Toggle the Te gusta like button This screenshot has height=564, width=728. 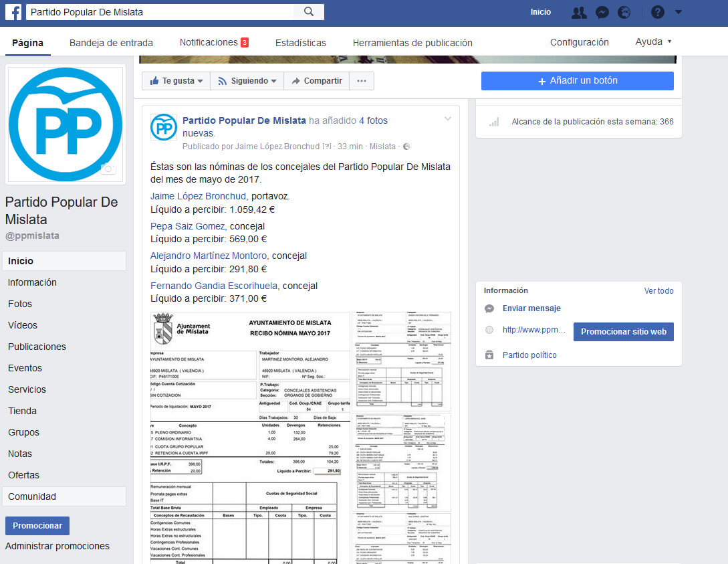pyautogui.click(x=176, y=81)
